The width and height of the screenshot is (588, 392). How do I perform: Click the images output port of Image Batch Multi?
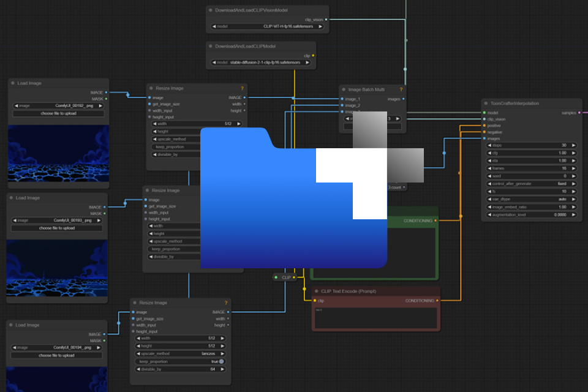coord(404,99)
